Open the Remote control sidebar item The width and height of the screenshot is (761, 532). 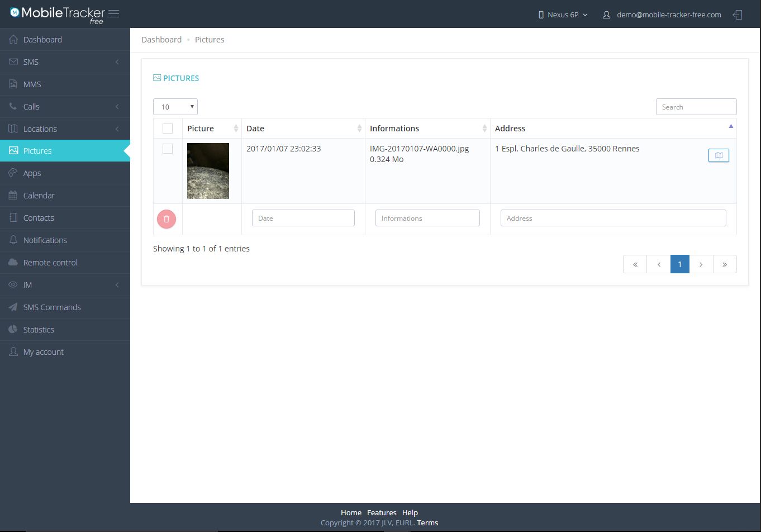(65, 263)
